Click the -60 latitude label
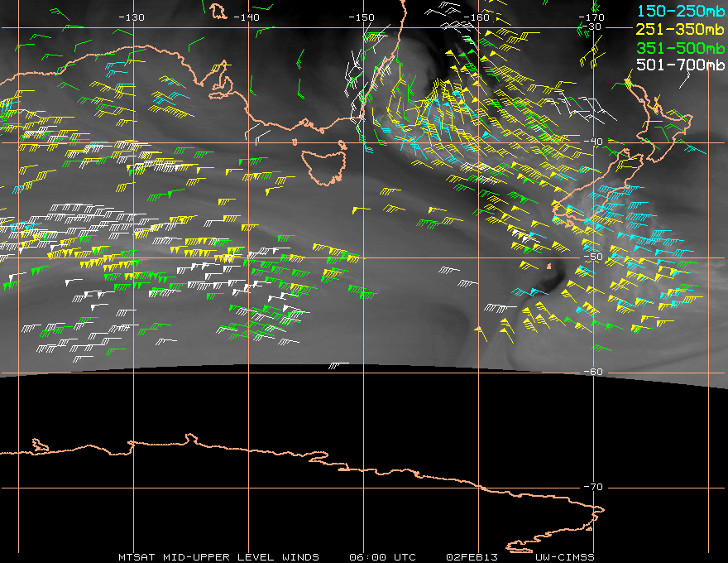Viewport: 728px width, 563px height. click(x=593, y=372)
